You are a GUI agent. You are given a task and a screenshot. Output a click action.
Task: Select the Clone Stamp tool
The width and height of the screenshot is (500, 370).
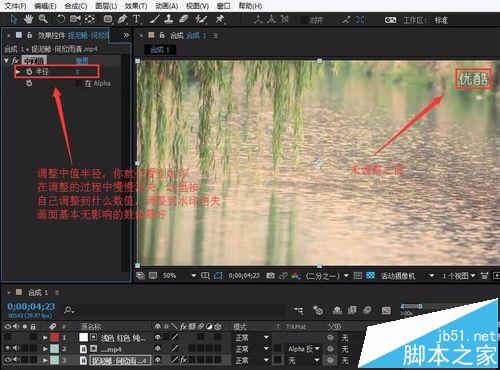pyautogui.click(x=169, y=19)
